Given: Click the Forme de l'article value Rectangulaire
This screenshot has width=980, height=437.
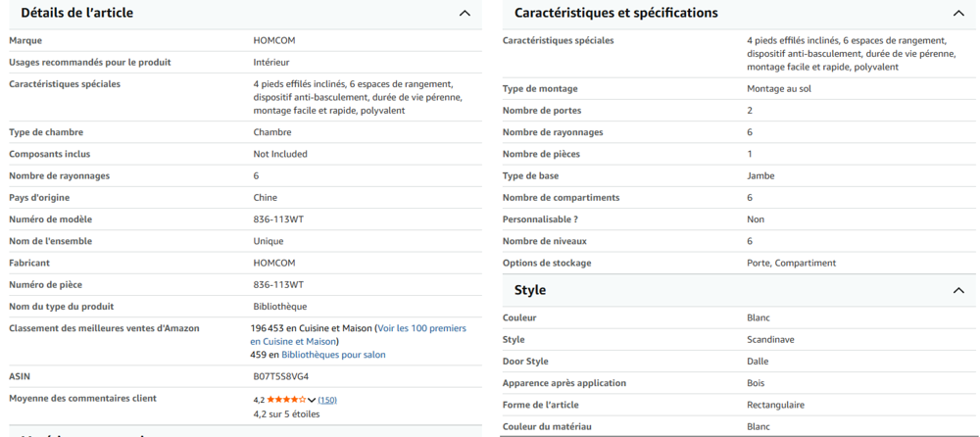Looking at the screenshot, I should pyautogui.click(x=775, y=405).
